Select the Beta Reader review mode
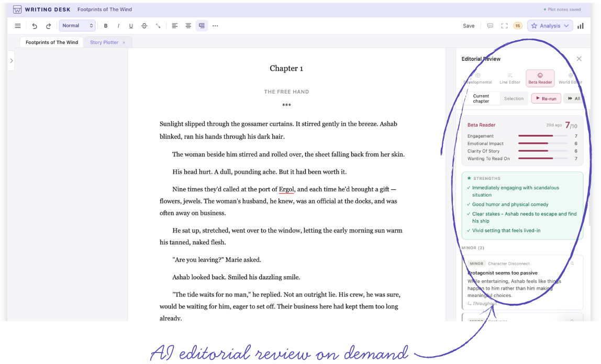This screenshot has width=601, height=364. pos(540,78)
